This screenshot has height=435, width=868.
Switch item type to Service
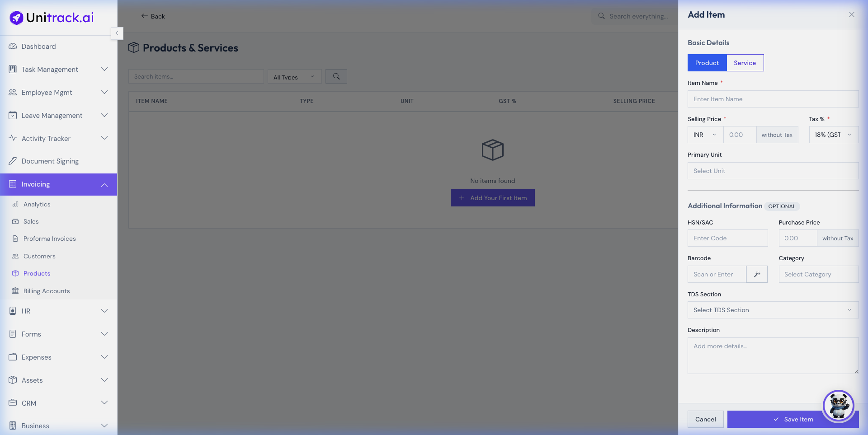(745, 63)
